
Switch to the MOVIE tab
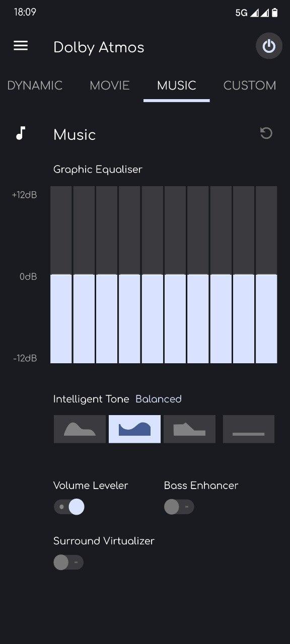click(x=110, y=86)
